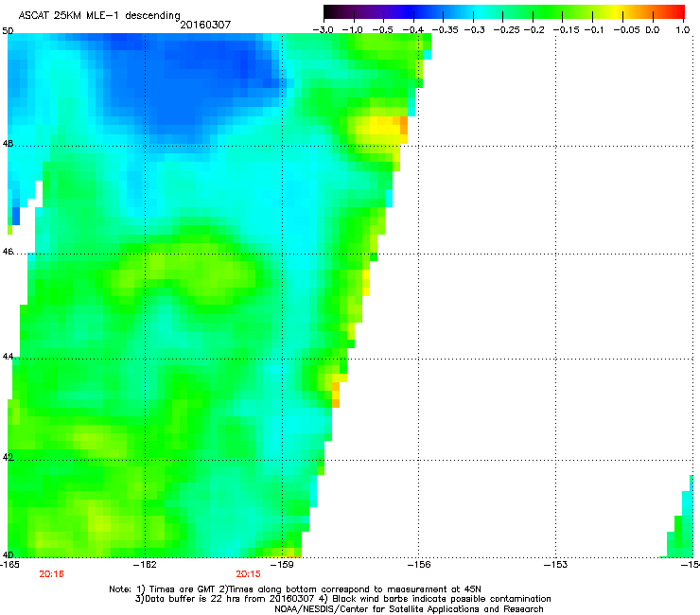The image size is (700, 615).
Task: Choose the '-0.05' color scale label
Action: (626, 30)
